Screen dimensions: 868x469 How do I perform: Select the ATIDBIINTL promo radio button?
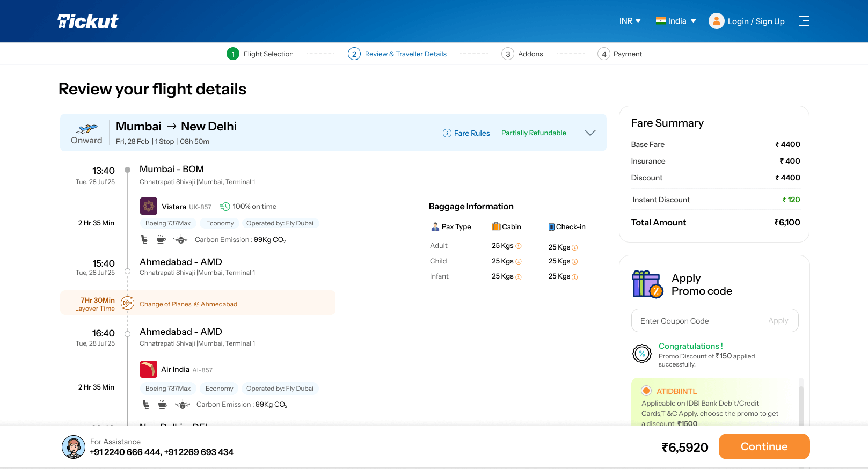tap(646, 391)
